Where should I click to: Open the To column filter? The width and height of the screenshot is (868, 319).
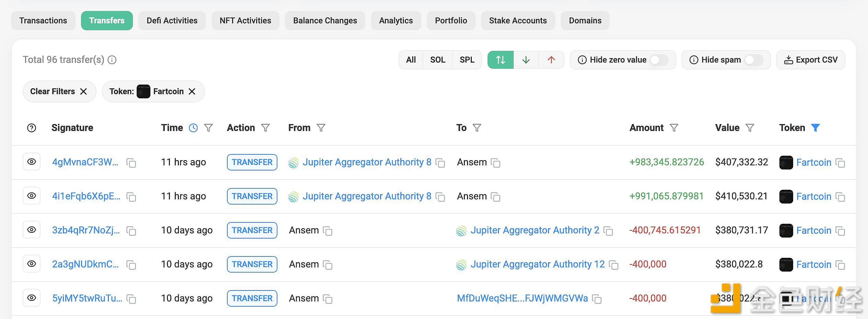(477, 128)
